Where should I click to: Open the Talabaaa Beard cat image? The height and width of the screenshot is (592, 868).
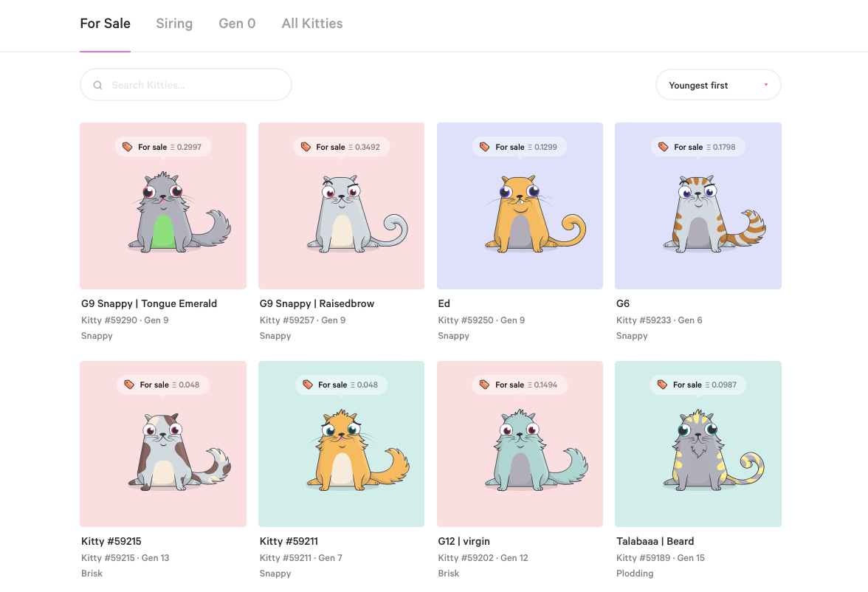tap(698, 444)
